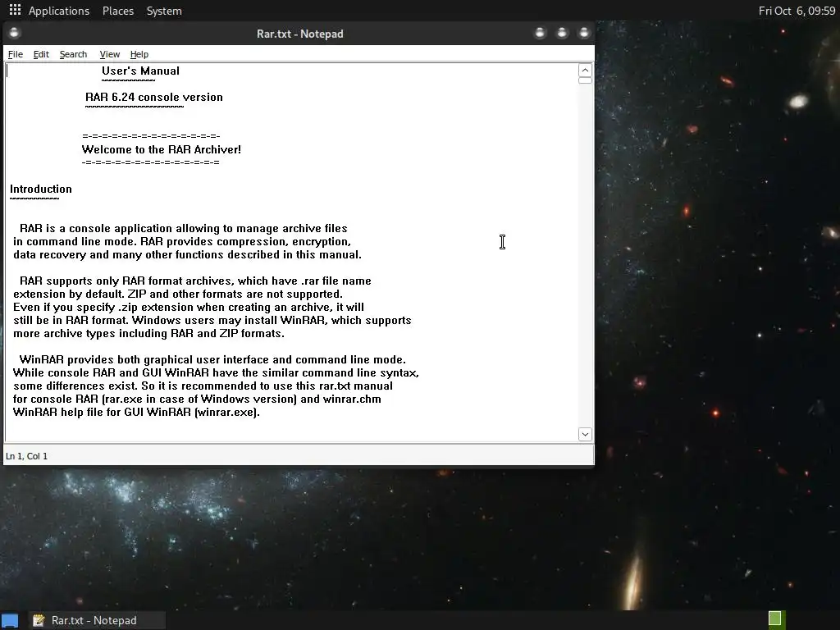The height and width of the screenshot is (630, 840).
Task: Click the line 'data recovery and many other functions'
Action: (187, 254)
